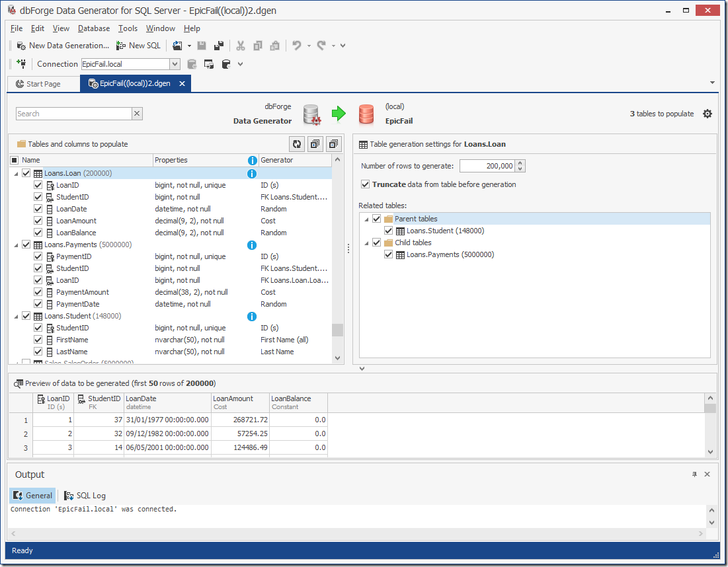Open the Connection dropdown for EpicFail.local
The width and height of the screenshot is (728, 567).
[175, 64]
